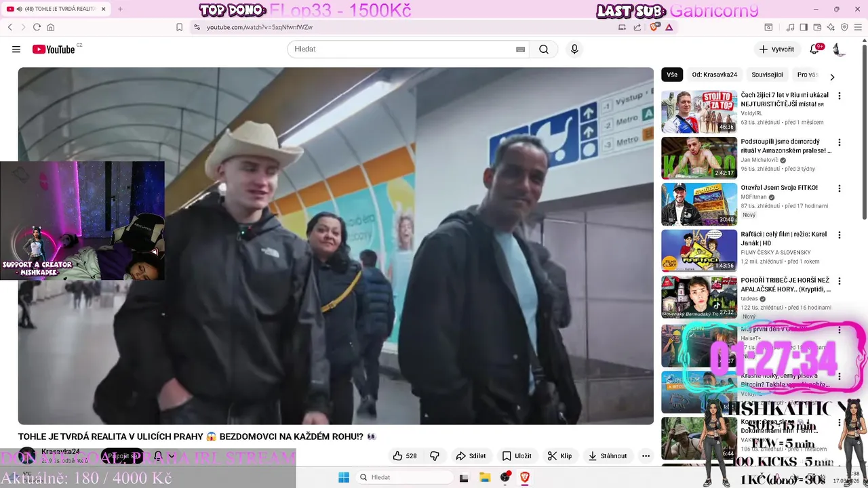Image resolution: width=868 pixels, height=488 pixels.
Task: Open more actions ellipsis under video
Action: [646, 456]
